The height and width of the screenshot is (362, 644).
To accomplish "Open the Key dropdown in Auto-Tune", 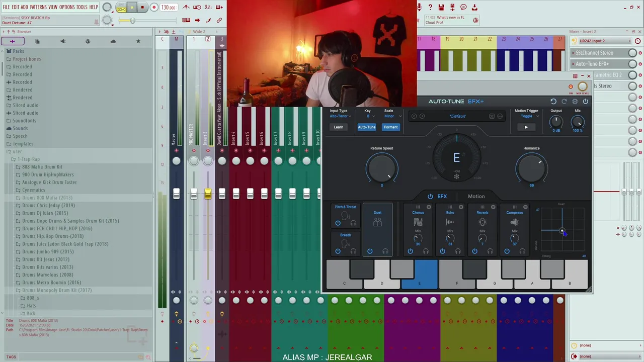I will pyautogui.click(x=371, y=116).
